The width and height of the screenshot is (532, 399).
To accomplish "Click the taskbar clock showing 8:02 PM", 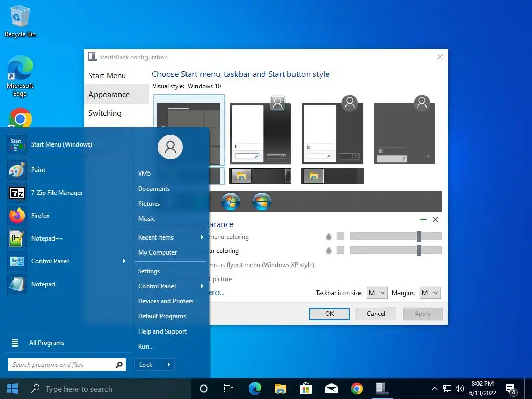I will 483,389.
